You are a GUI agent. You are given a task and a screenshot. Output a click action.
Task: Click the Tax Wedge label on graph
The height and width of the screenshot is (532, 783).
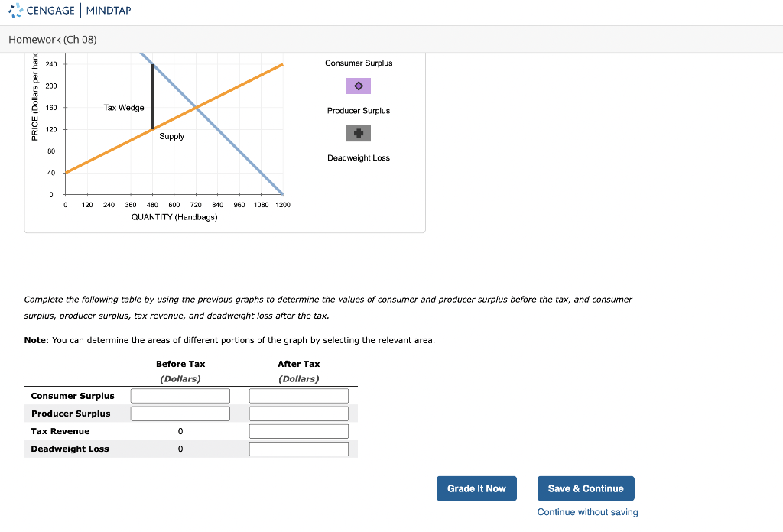tap(124, 107)
